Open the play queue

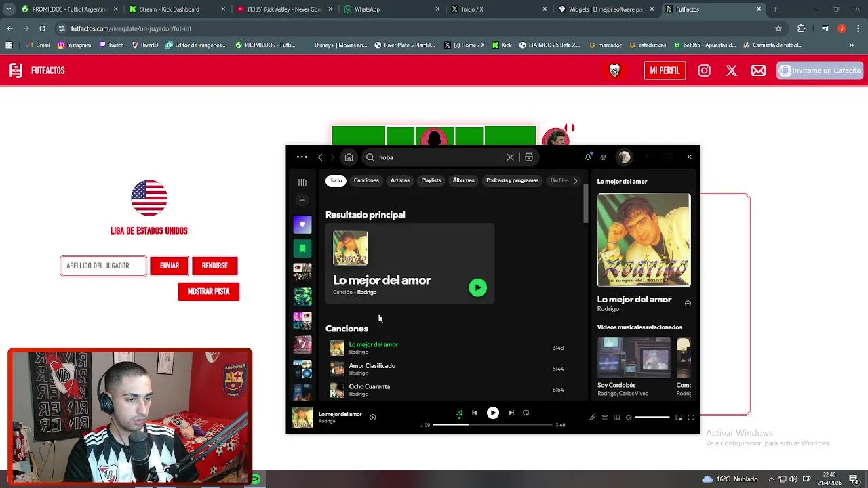[605, 418]
